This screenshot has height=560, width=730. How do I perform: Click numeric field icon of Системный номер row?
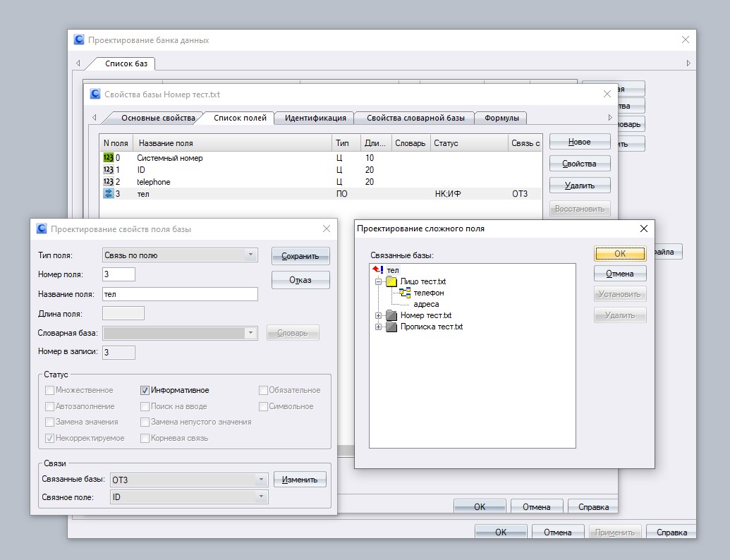point(108,158)
